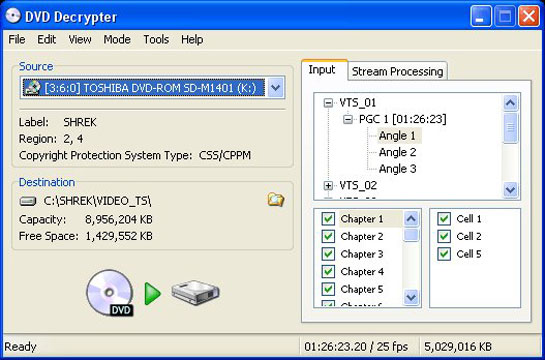Click the drive icon beside C:\SHREK\VIDEO_TS\
Image resolution: width=545 pixels, height=360 pixels.
tap(28, 201)
